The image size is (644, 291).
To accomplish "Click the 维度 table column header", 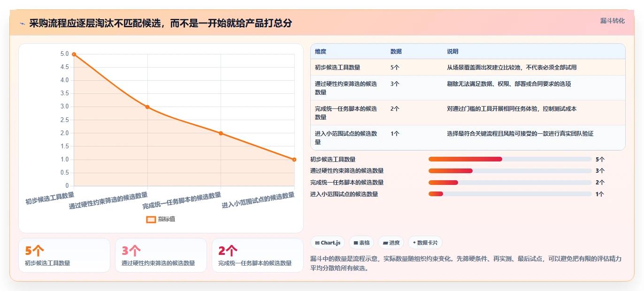I will pyautogui.click(x=321, y=52).
